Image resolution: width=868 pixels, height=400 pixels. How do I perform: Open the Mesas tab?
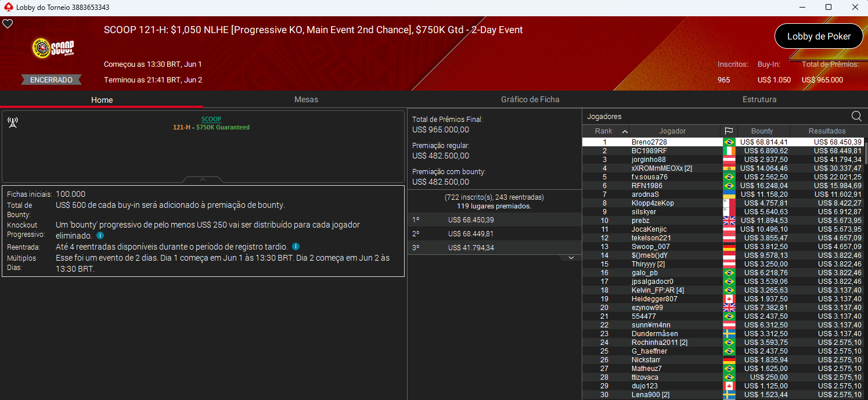click(x=306, y=99)
